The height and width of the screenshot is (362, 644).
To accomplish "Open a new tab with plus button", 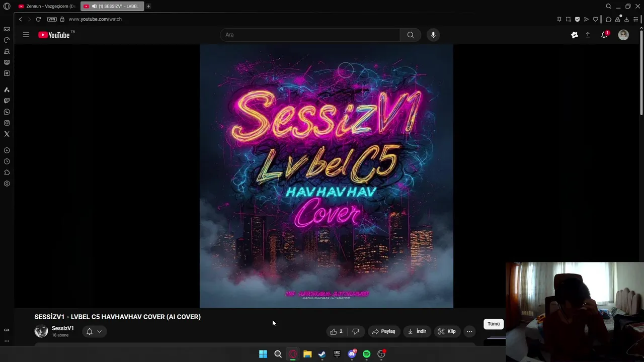I will click(148, 6).
